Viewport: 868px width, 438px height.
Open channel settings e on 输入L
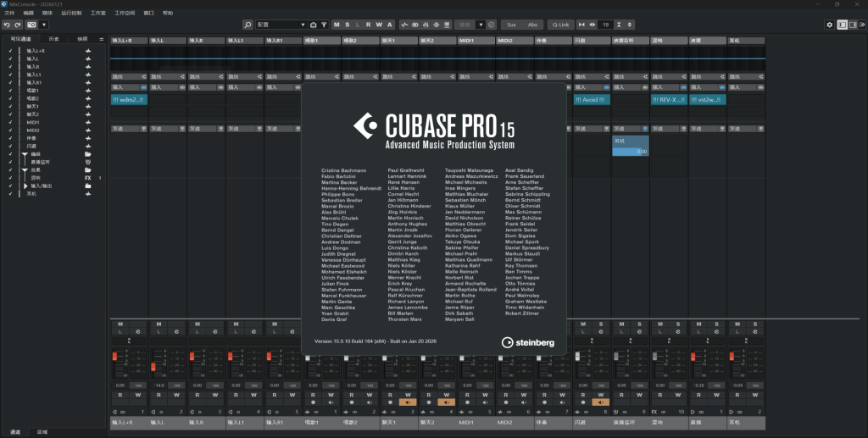[176, 331]
